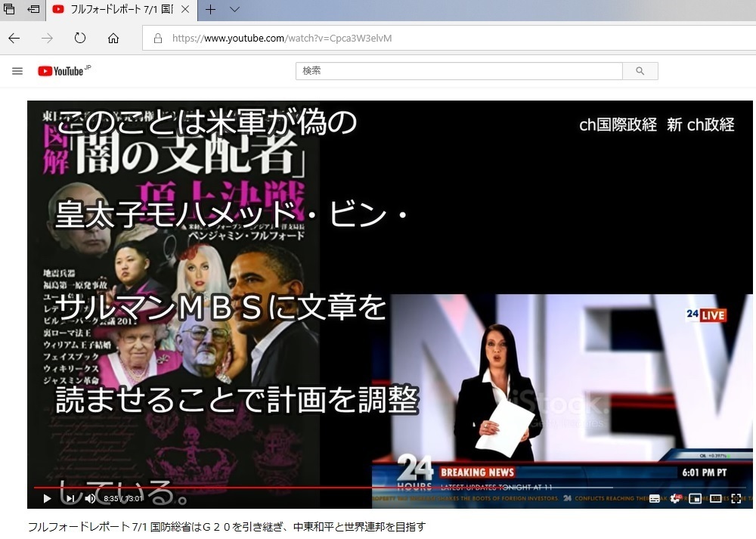Open the HD player settings gear
Image resolution: width=756 pixels, height=539 pixels.
pos(675,498)
